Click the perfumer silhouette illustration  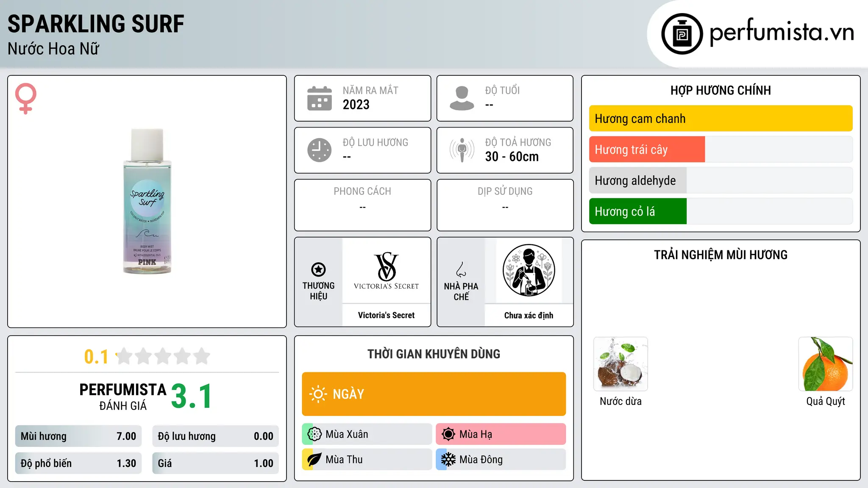click(x=529, y=270)
